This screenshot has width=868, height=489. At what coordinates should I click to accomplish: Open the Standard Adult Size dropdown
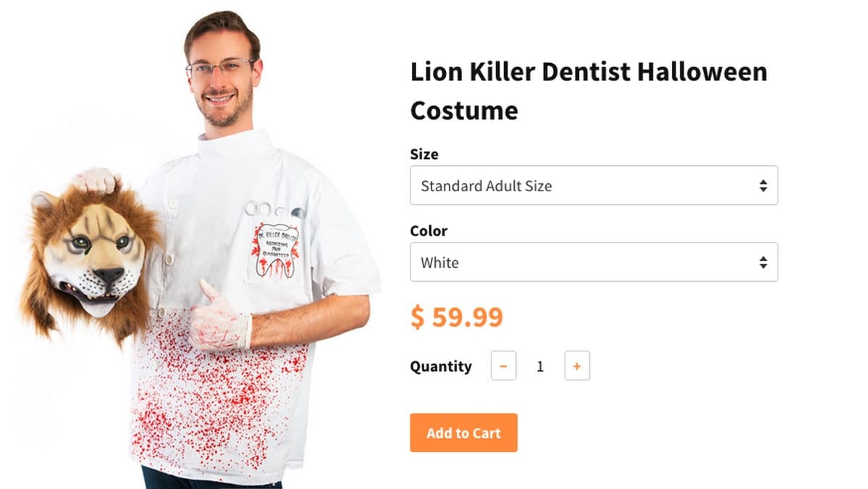[594, 185]
